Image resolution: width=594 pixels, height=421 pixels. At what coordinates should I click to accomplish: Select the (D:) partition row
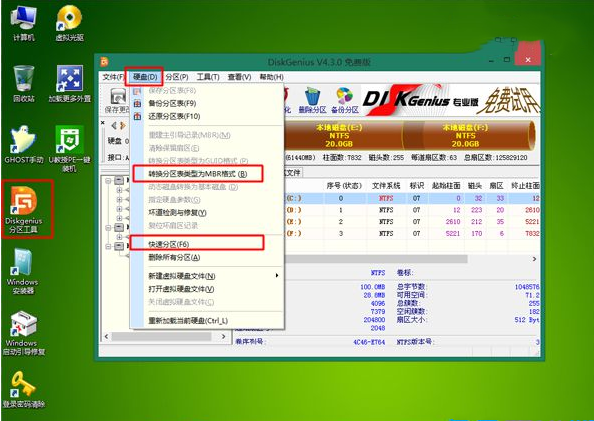(x=412, y=210)
